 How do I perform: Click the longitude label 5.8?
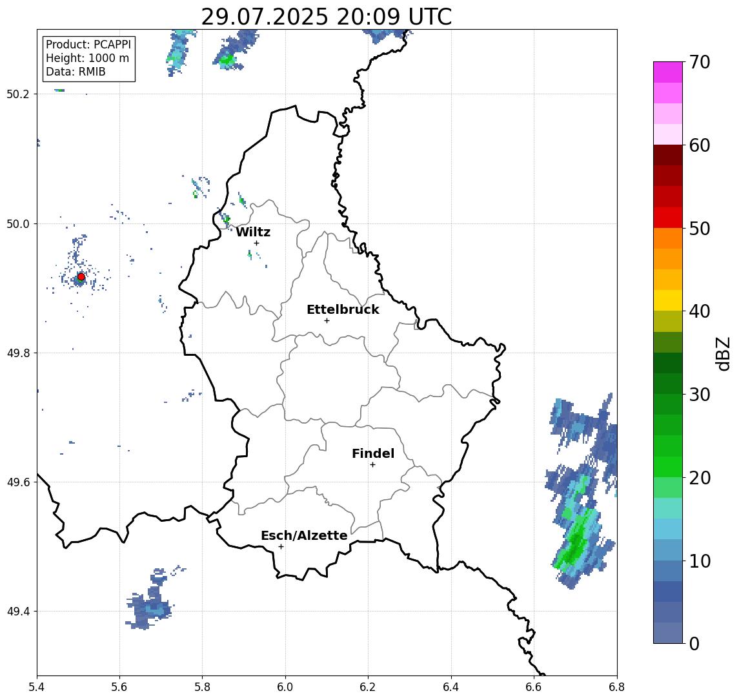point(203,687)
